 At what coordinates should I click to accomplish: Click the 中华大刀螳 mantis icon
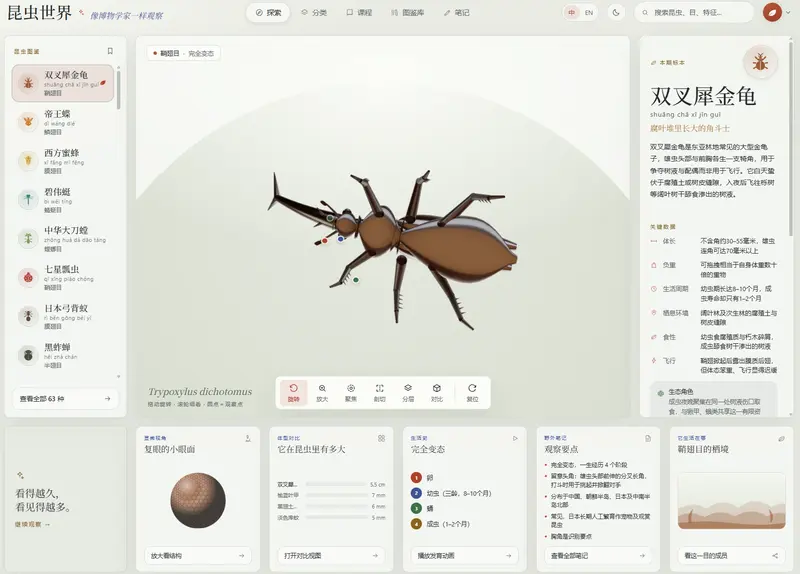pyautogui.click(x=28, y=238)
